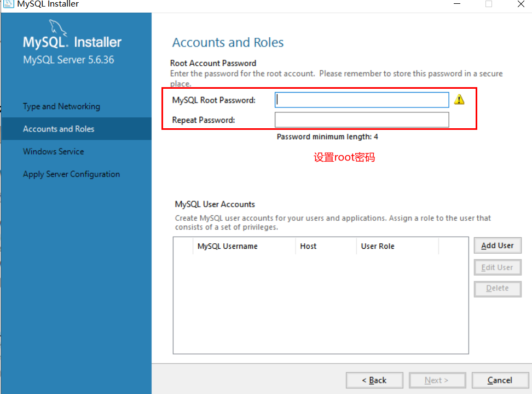Click the Back navigation button

click(374, 380)
